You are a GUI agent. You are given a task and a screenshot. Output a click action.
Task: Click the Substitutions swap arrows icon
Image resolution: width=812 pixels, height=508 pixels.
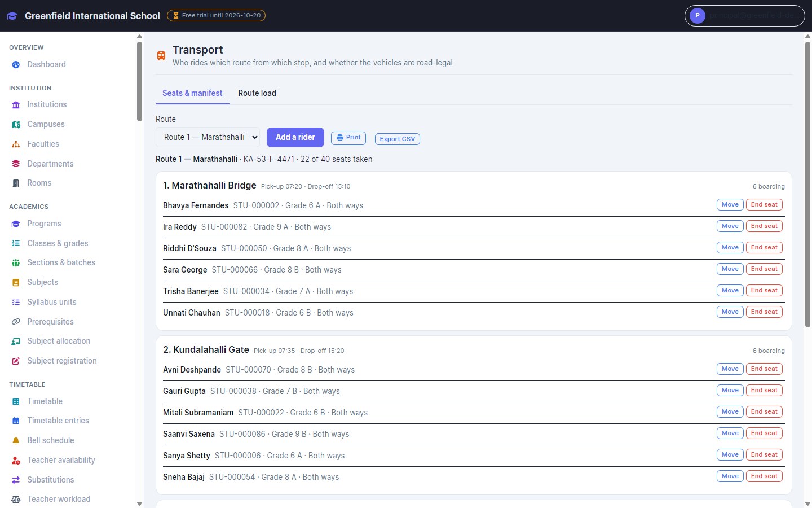[16, 480]
